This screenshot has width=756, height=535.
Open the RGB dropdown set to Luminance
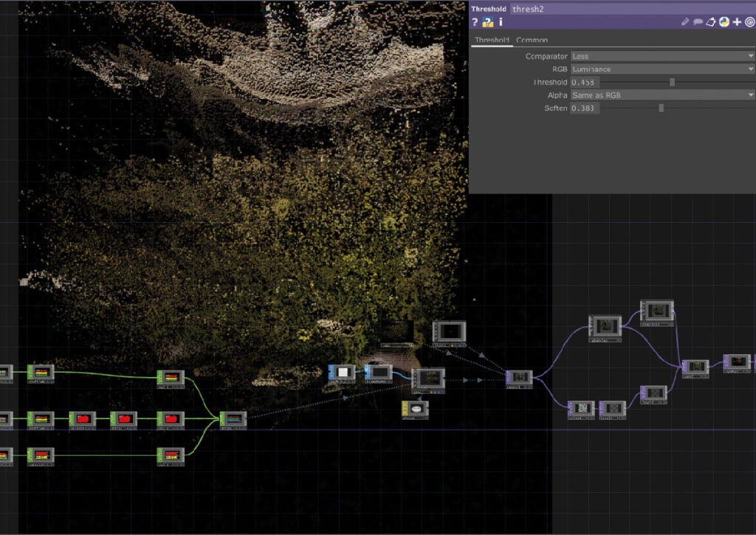(661, 69)
